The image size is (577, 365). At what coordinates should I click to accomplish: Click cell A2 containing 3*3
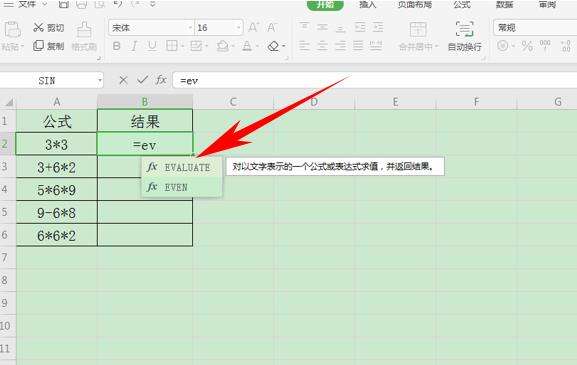57,144
